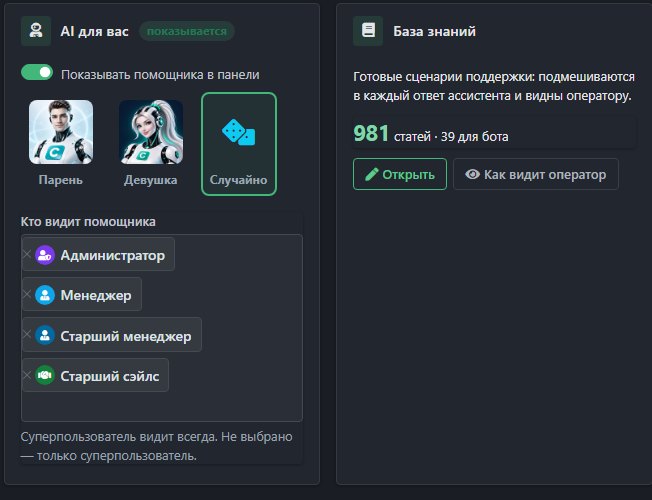Click 'Как видит оператор' button
Viewport: 652px width, 500px height.
click(x=536, y=174)
